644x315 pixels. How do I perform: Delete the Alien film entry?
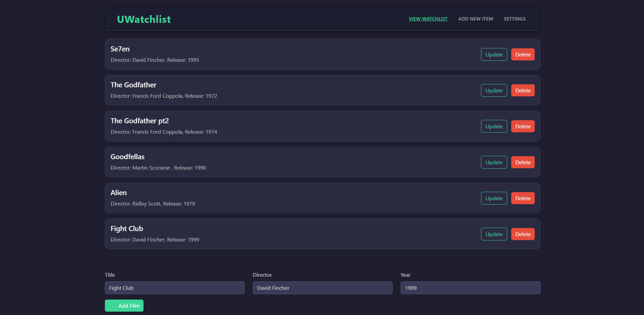click(x=523, y=198)
